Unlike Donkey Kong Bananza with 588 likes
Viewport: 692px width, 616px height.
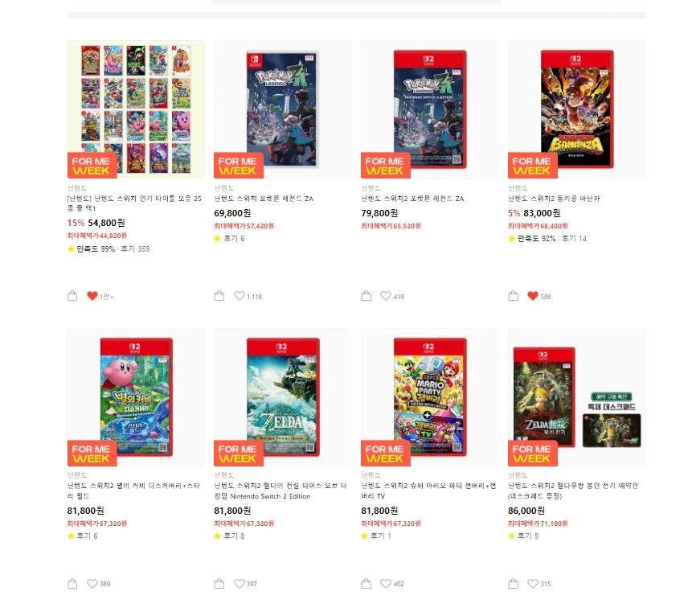pyautogui.click(x=532, y=296)
